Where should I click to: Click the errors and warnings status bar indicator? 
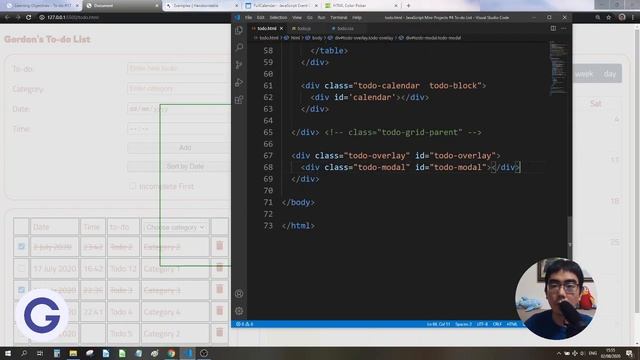coord(244,324)
